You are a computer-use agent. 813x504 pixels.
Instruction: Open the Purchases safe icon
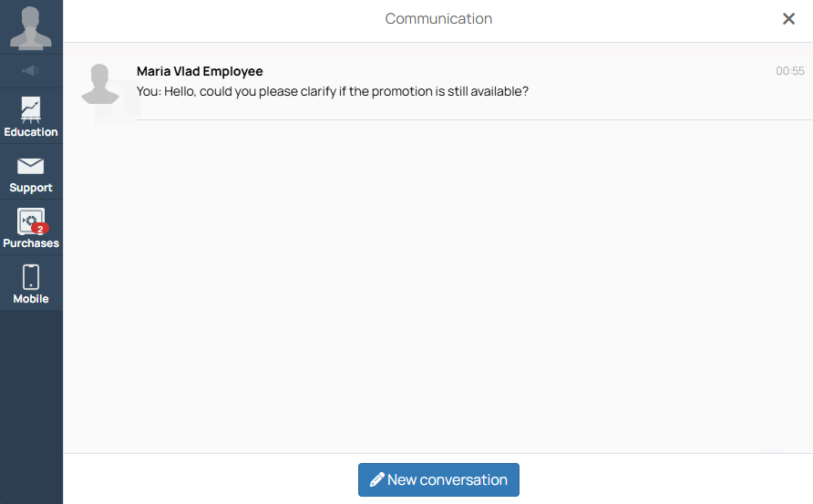pyautogui.click(x=31, y=221)
